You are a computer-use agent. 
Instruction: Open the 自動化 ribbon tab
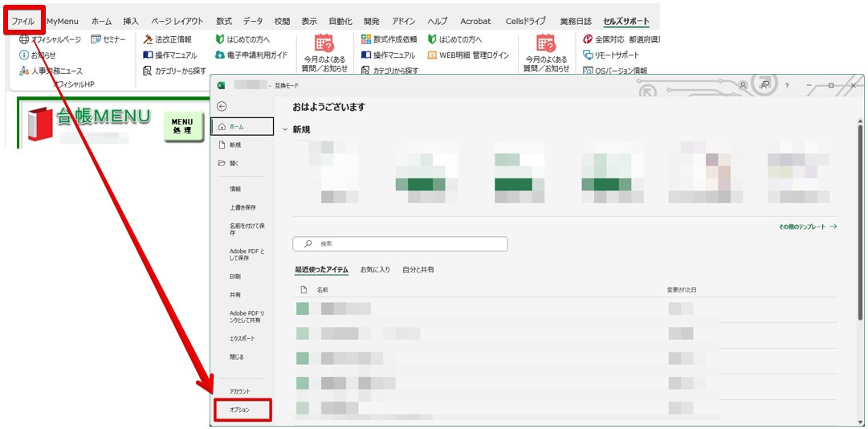click(x=340, y=22)
